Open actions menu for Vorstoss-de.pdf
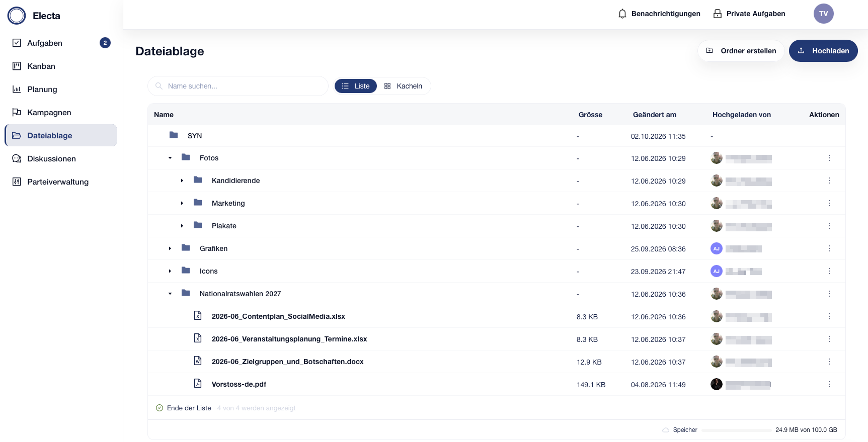This screenshot has width=868, height=442. pyautogui.click(x=829, y=384)
